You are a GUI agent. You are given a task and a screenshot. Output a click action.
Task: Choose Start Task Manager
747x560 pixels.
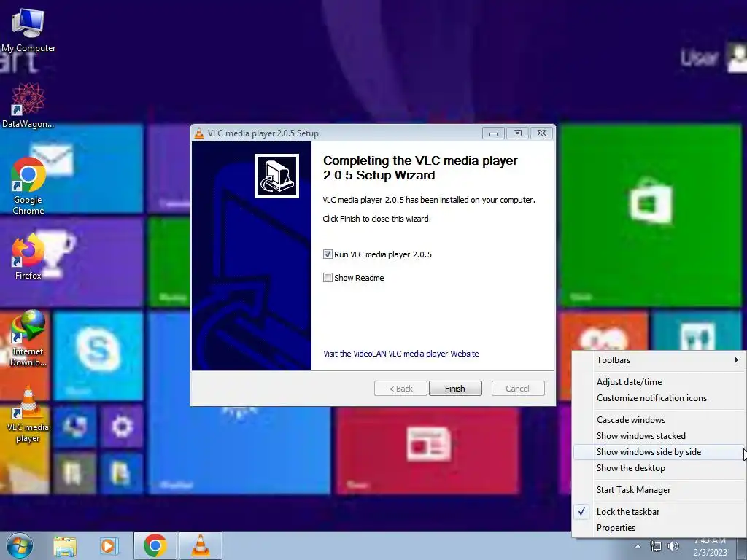(659, 489)
